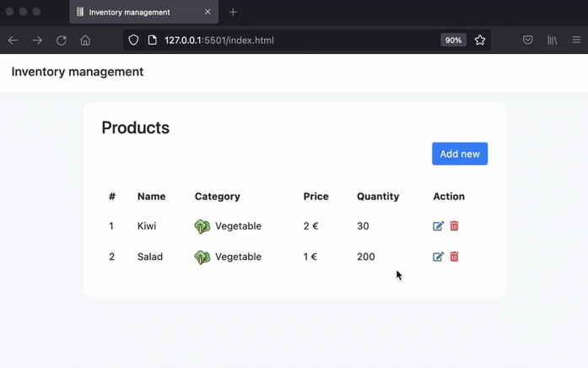Click the Salad row vegetable category icon
This screenshot has height=368, width=588.
[x=202, y=257]
